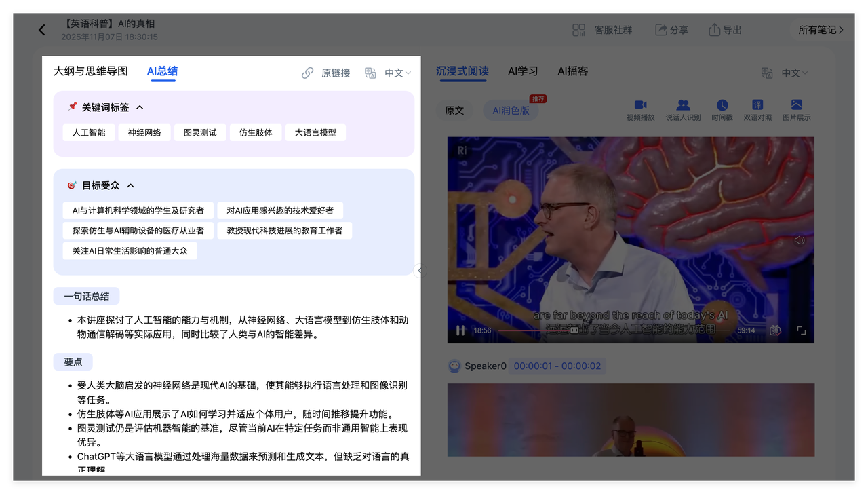Toggle 说话人识别 speaker identification
The height and width of the screenshot is (494, 868).
(x=683, y=105)
